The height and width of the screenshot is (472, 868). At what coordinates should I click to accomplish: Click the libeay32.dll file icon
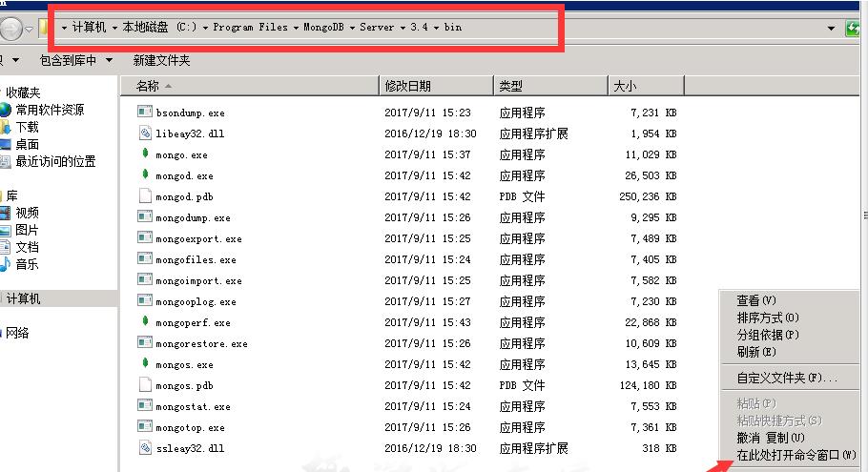144,133
